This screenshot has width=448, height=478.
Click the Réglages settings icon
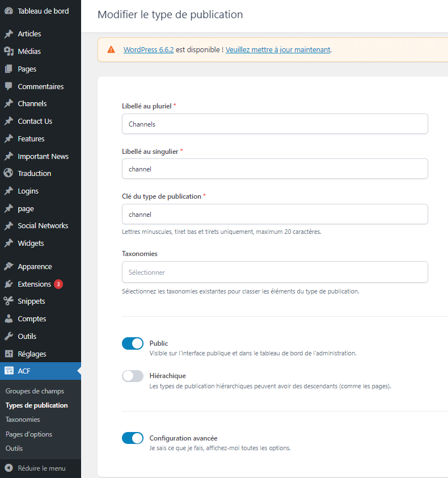[9, 354]
